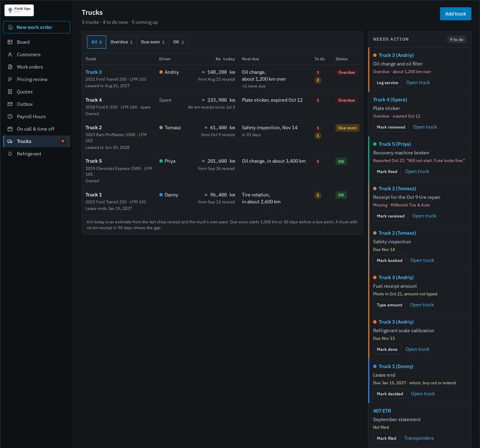
Task: Click the Work orders document icon
Action: [x=10, y=67]
